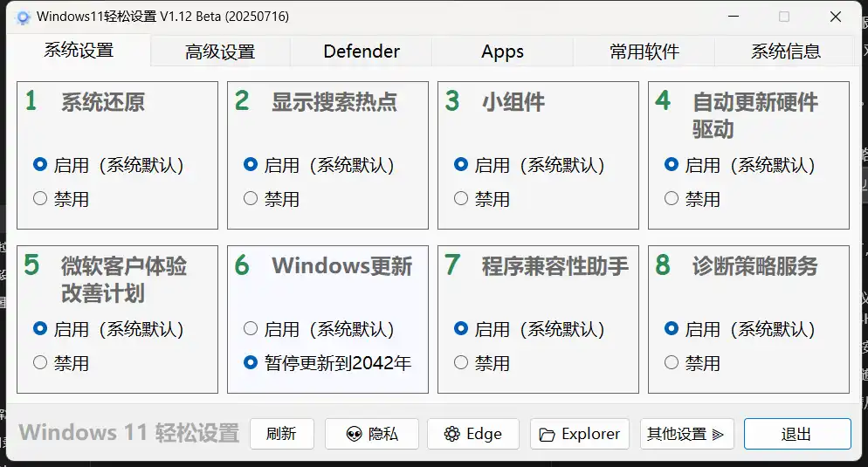Screen dimensions: 868x467
Task: Select 启用 for 系统还原
Action: point(108,165)
